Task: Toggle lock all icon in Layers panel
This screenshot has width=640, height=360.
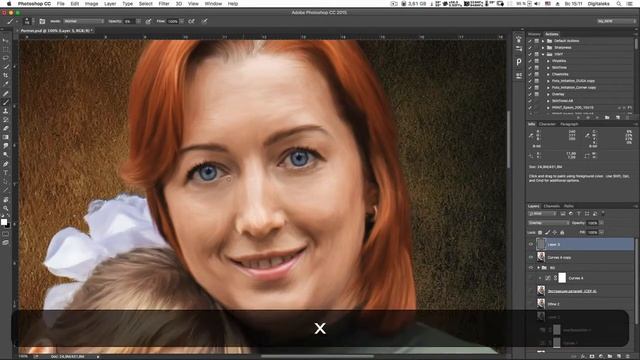Action: (562, 232)
